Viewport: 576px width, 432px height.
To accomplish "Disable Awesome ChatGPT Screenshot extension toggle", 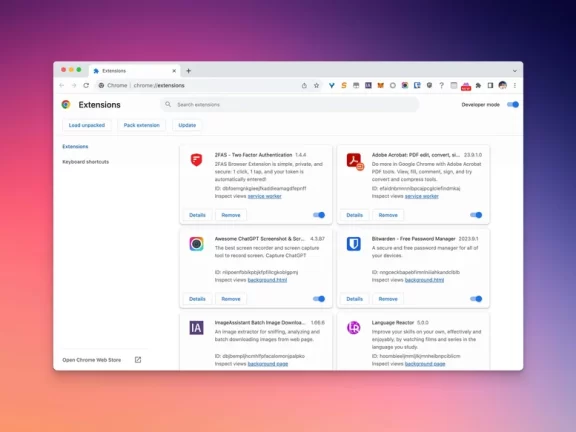I will coord(319,299).
